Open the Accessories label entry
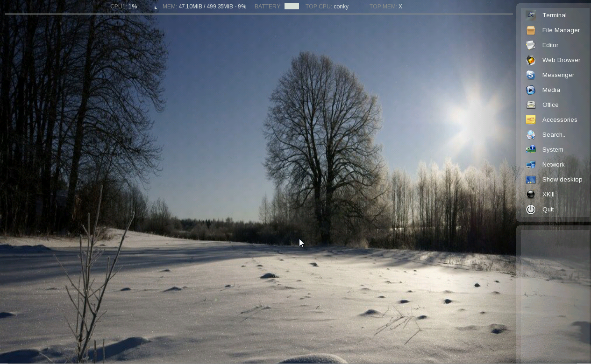This screenshot has height=364, width=591. click(560, 120)
